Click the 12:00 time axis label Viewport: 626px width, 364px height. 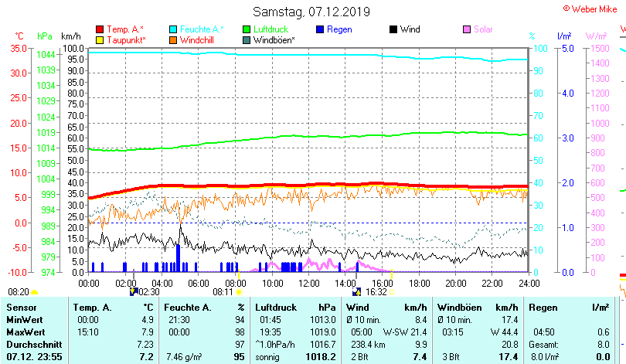pyautogui.click(x=308, y=283)
